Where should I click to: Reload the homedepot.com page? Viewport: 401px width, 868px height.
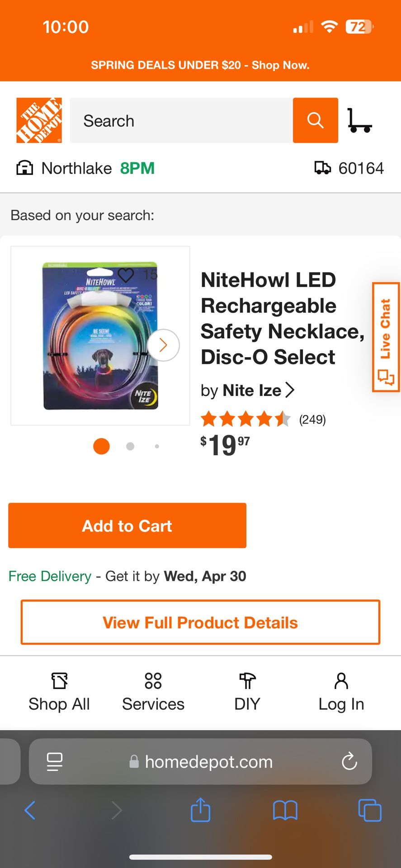click(x=349, y=762)
